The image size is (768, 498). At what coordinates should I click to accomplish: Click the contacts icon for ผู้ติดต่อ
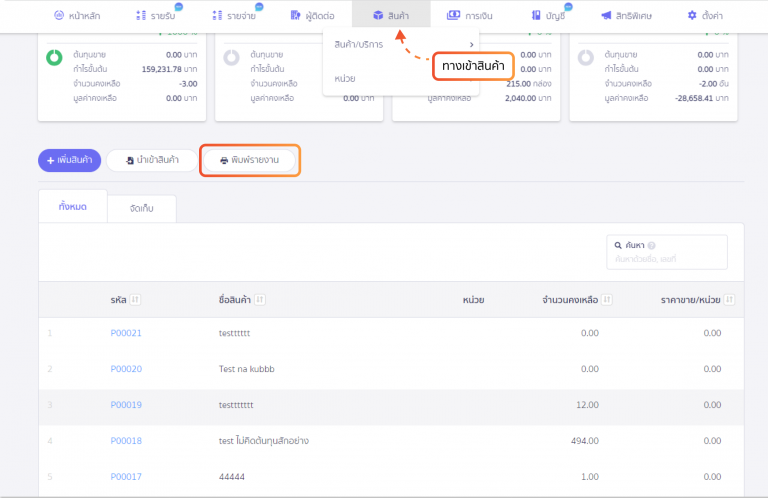(296, 16)
